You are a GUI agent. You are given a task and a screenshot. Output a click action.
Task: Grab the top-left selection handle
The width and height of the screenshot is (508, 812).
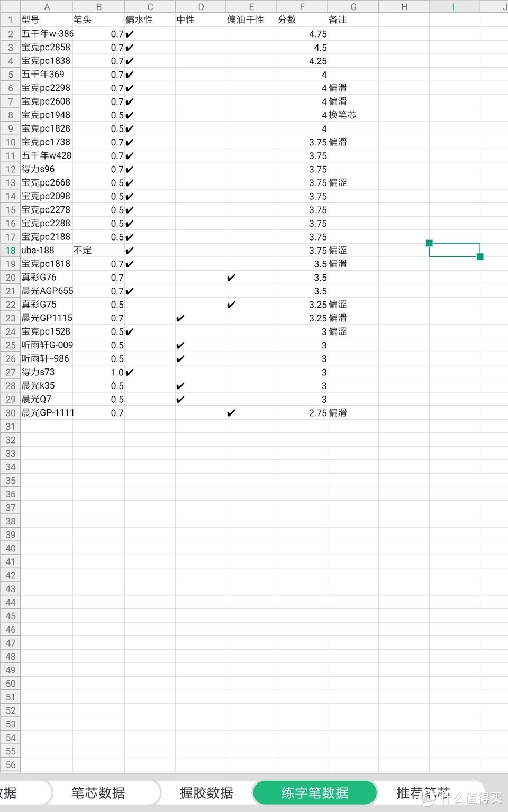tap(429, 243)
